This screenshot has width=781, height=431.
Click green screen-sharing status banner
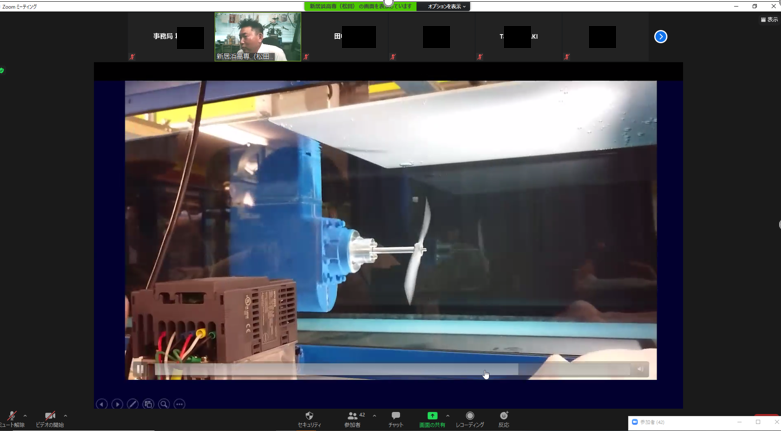point(361,6)
